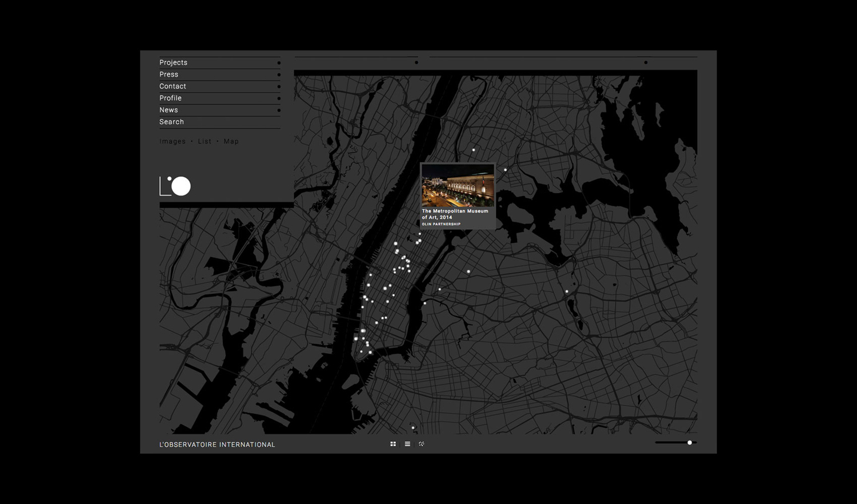Open the Press menu item

(x=220, y=75)
